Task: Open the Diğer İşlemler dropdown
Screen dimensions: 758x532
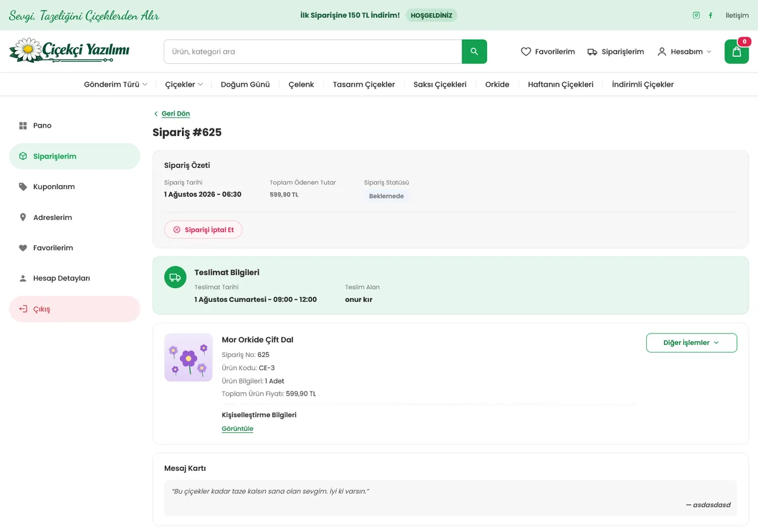Action: point(692,342)
